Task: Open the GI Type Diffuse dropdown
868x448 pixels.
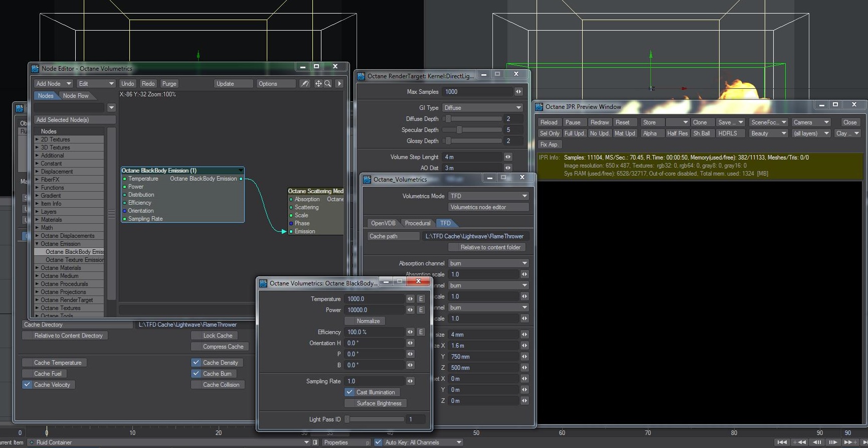Action: tap(482, 108)
